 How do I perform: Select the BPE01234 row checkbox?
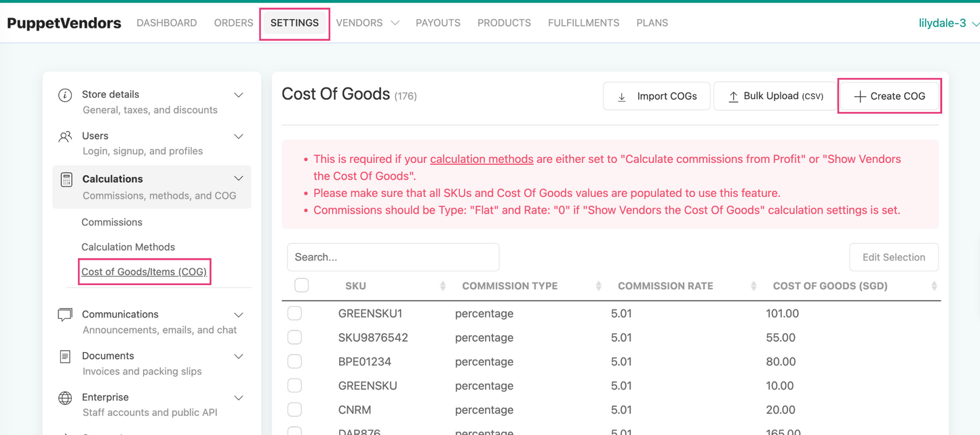(294, 362)
